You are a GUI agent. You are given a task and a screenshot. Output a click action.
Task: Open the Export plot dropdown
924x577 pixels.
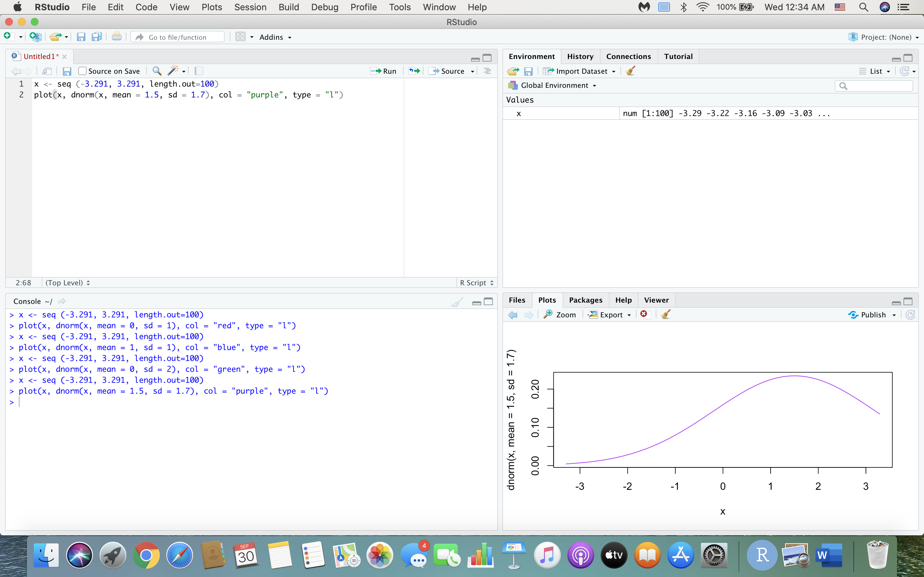pos(609,314)
